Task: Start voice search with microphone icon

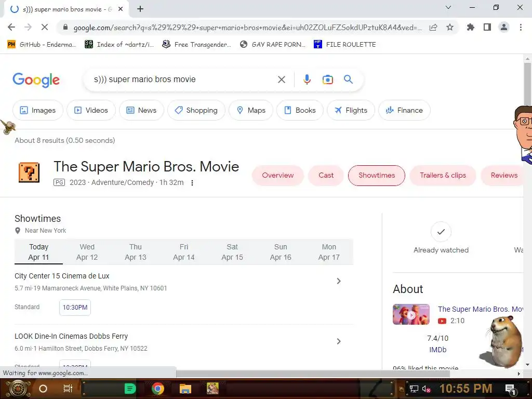Action: click(x=307, y=79)
